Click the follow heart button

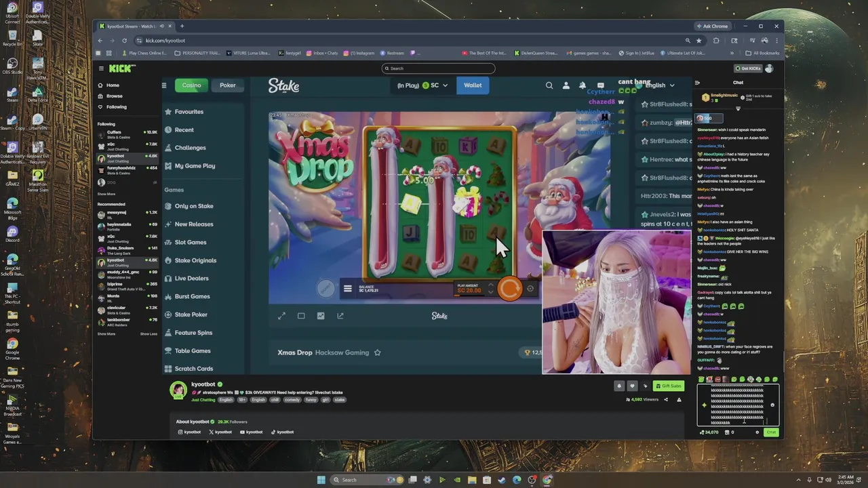point(632,386)
